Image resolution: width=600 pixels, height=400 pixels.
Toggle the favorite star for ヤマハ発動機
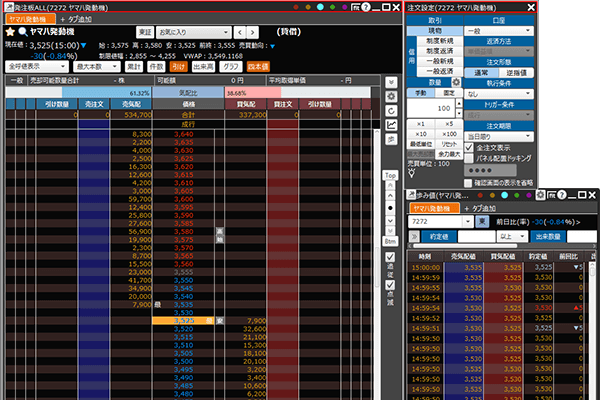(x=10, y=32)
